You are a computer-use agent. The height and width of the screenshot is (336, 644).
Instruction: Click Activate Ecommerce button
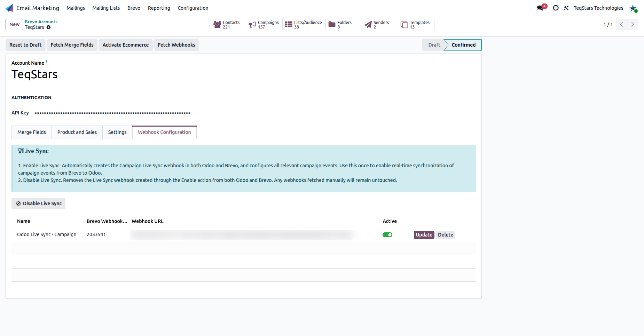[x=126, y=45]
